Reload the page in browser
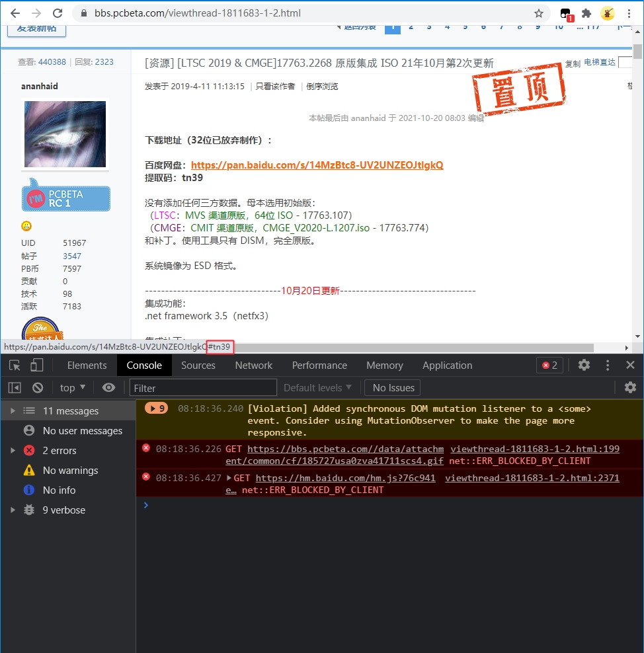 pos(58,13)
